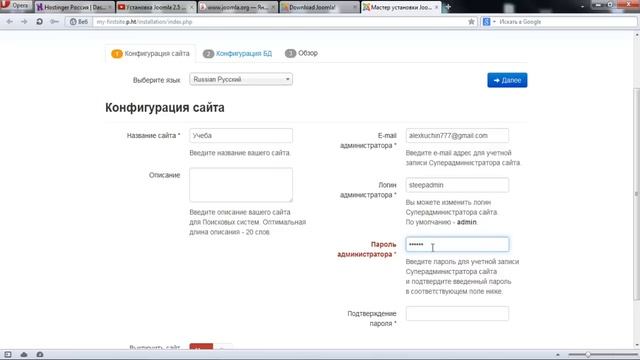
Task: Open the Конфигурация БД step tab
Action: tap(238, 53)
